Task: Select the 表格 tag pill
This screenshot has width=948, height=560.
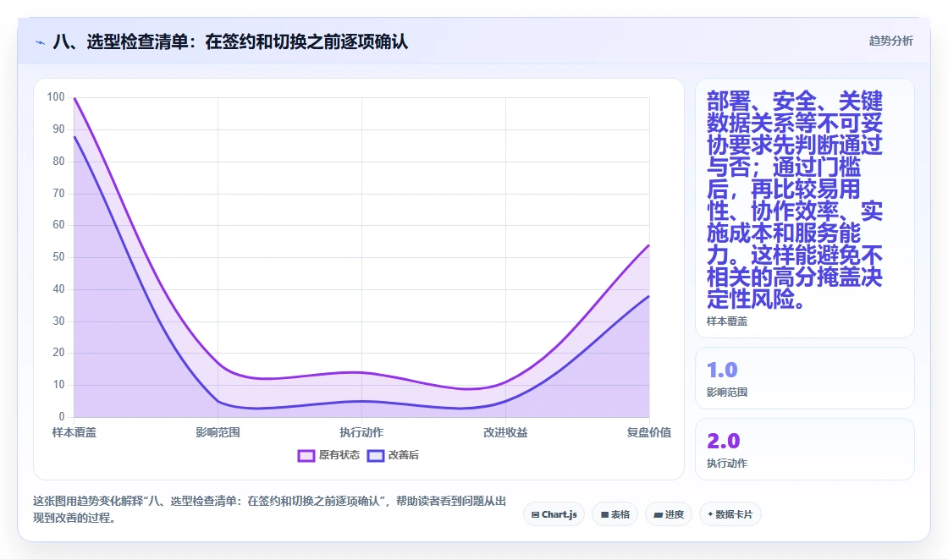Action: click(615, 514)
